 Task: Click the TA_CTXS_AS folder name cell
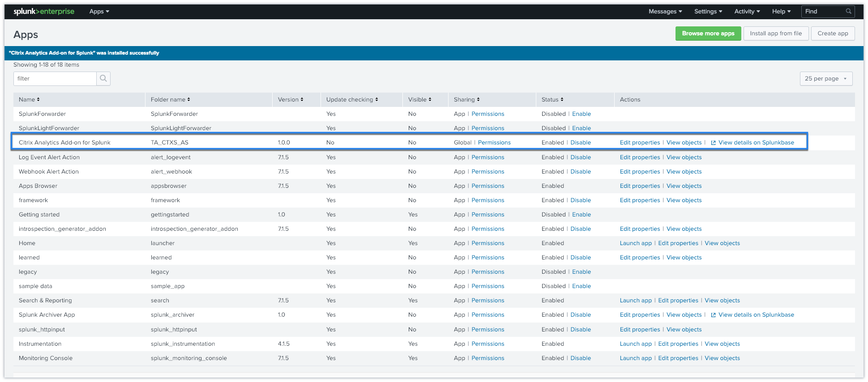170,143
